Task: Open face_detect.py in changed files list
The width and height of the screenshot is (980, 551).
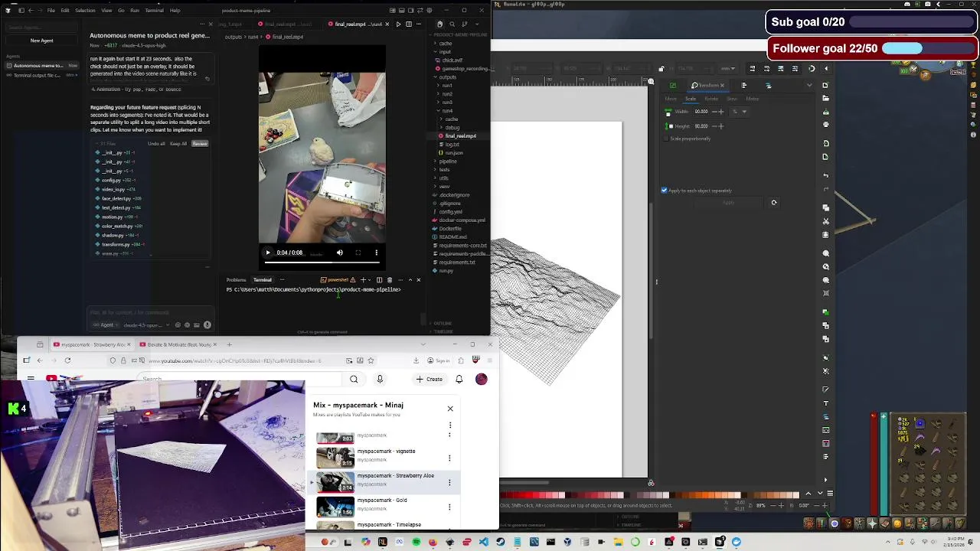Action: [116, 198]
